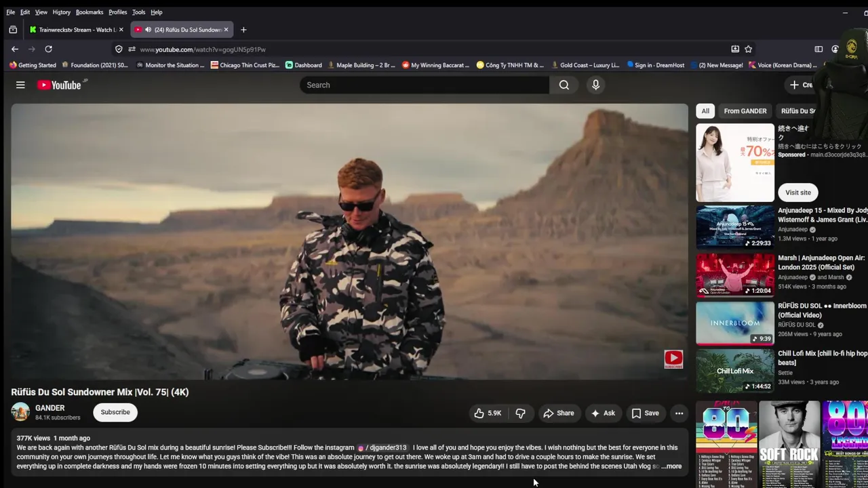The image size is (868, 488).
Task: Open the Help menu
Action: point(157,12)
